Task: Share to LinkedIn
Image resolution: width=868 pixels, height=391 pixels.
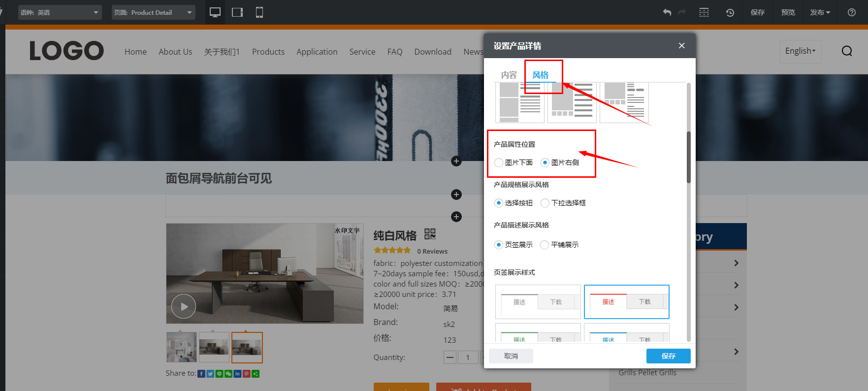Action: click(x=237, y=374)
